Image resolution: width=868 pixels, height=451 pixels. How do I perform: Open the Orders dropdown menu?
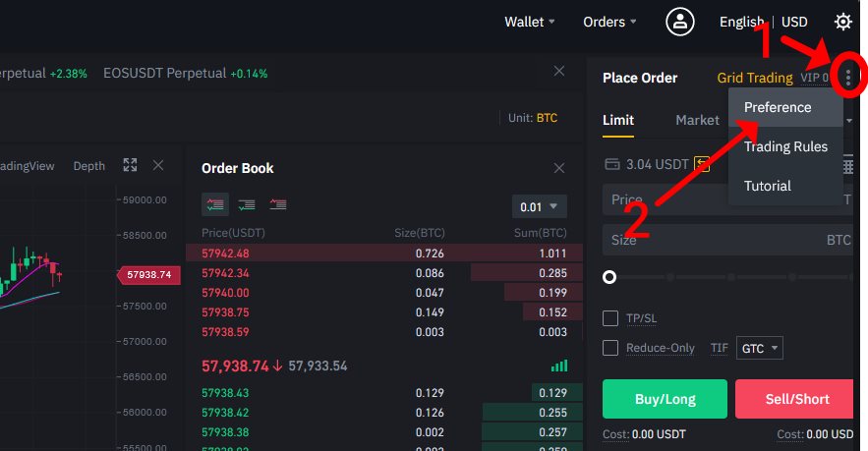[609, 23]
